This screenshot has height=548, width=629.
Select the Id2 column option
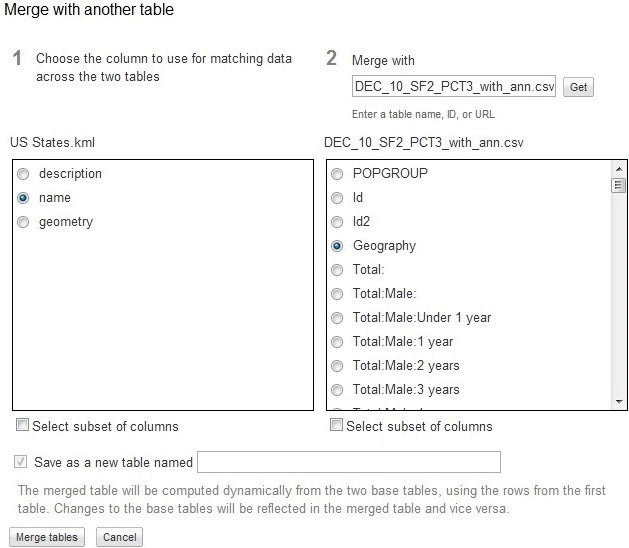tap(337, 222)
